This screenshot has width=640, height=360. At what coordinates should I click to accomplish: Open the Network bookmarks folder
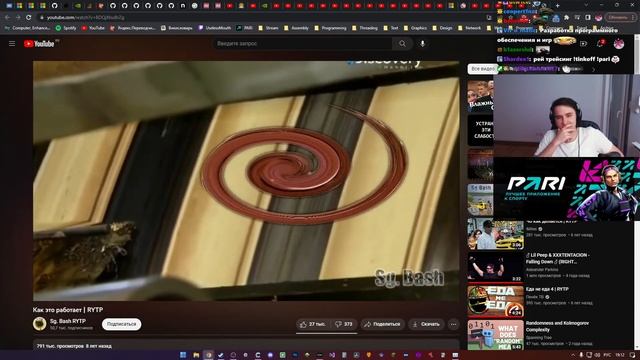click(469, 28)
